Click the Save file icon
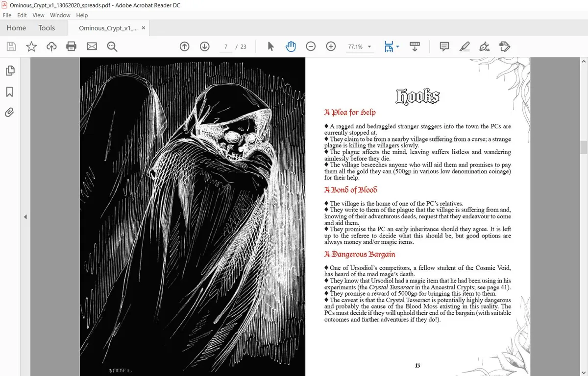588x376 pixels. 11,47
